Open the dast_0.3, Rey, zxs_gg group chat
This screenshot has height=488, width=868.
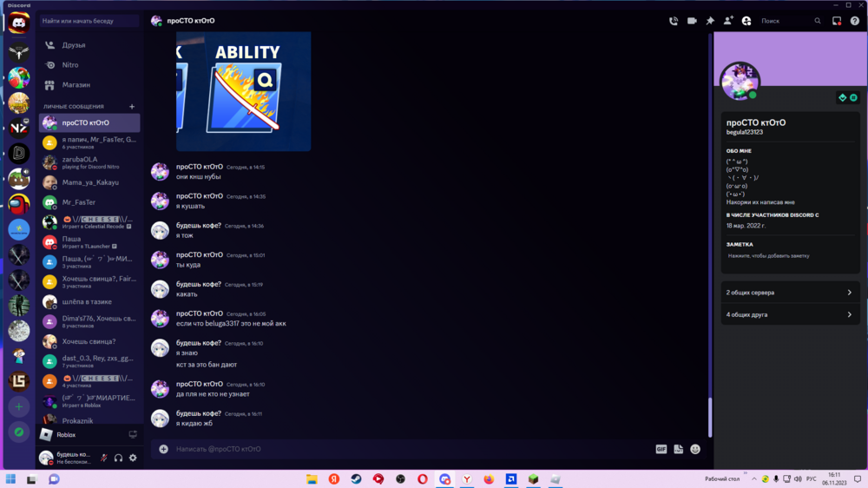point(89,362)
